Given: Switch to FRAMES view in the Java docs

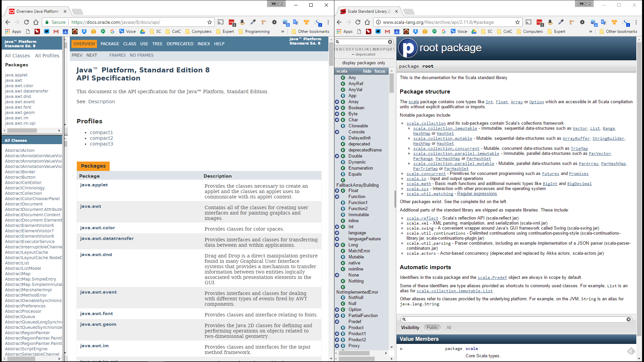Looking at the screenshot, I should (117, 55).
